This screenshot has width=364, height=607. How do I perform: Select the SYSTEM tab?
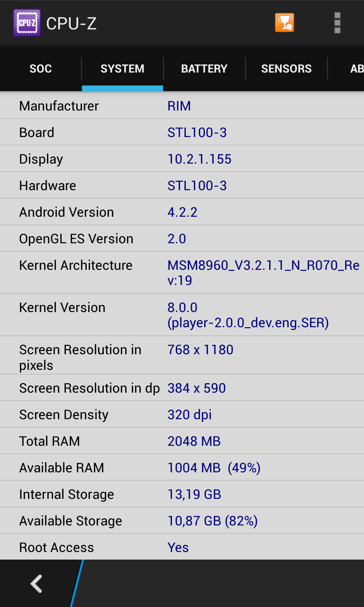122,69
